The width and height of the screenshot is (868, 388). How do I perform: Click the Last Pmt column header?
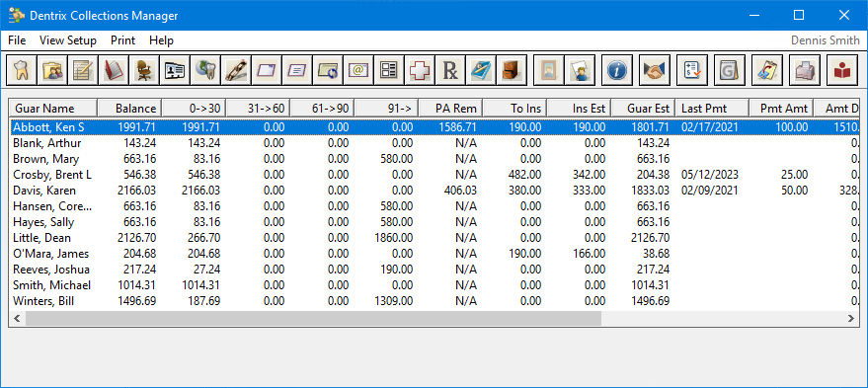click(x=712, y=109)
